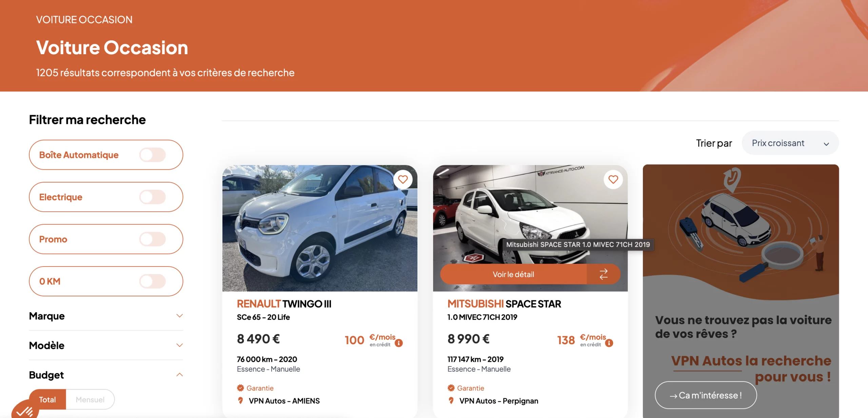Switch on the 0 KM filter
Image resolution: width=868 pixels, height=418 pixels.
153,281
